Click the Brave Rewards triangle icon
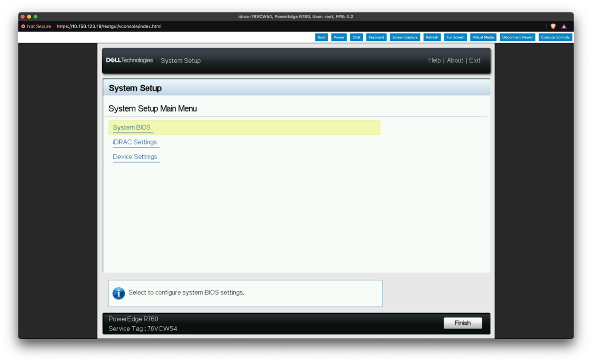This screenshot has width=592, height=364. coord(564,26)
